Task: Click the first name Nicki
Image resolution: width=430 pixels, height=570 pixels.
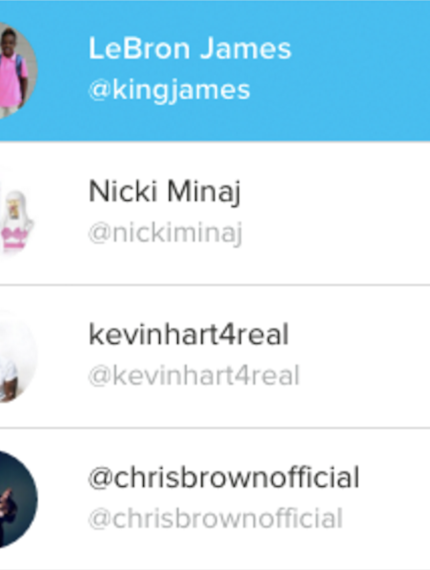Action: [123, 191]
